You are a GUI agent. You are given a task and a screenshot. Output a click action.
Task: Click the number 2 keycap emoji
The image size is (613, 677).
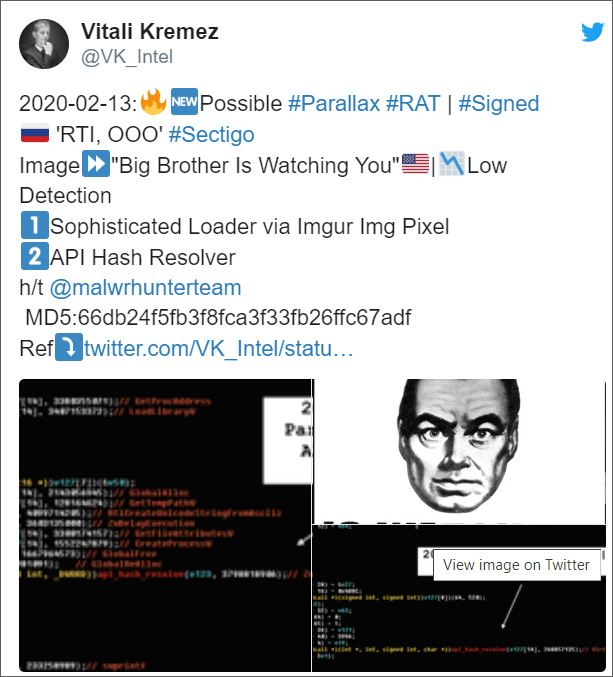(35, 256)
